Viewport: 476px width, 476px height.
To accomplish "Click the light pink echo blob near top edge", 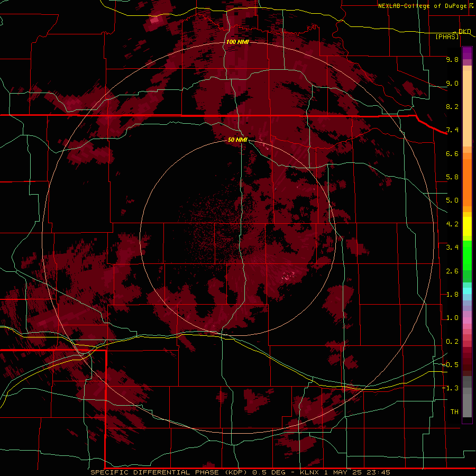I will click(x=155, y=20).
